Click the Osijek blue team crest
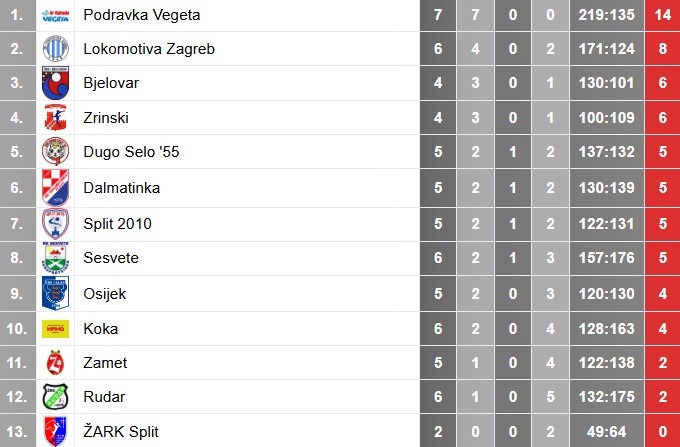Screen dimensions: 680x447 (x=54, y=293)
